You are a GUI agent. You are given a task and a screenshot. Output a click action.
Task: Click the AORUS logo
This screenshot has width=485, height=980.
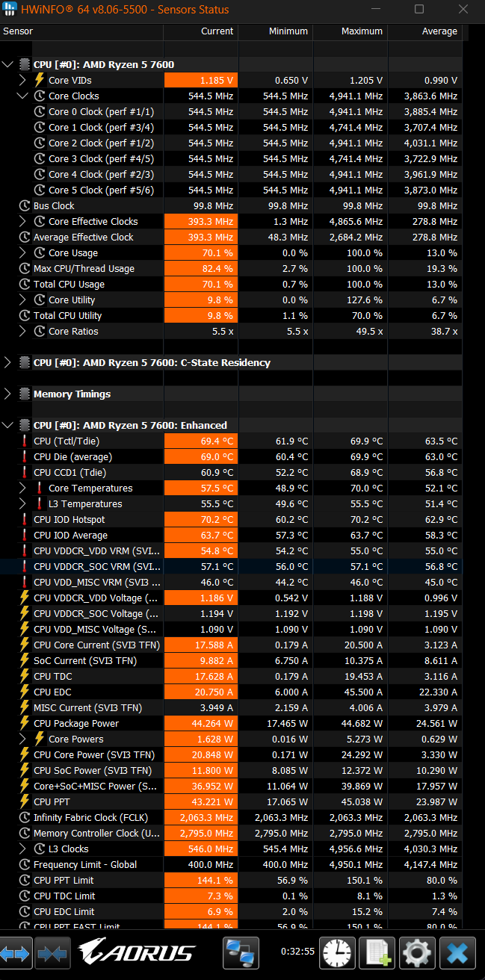point(137,952)
